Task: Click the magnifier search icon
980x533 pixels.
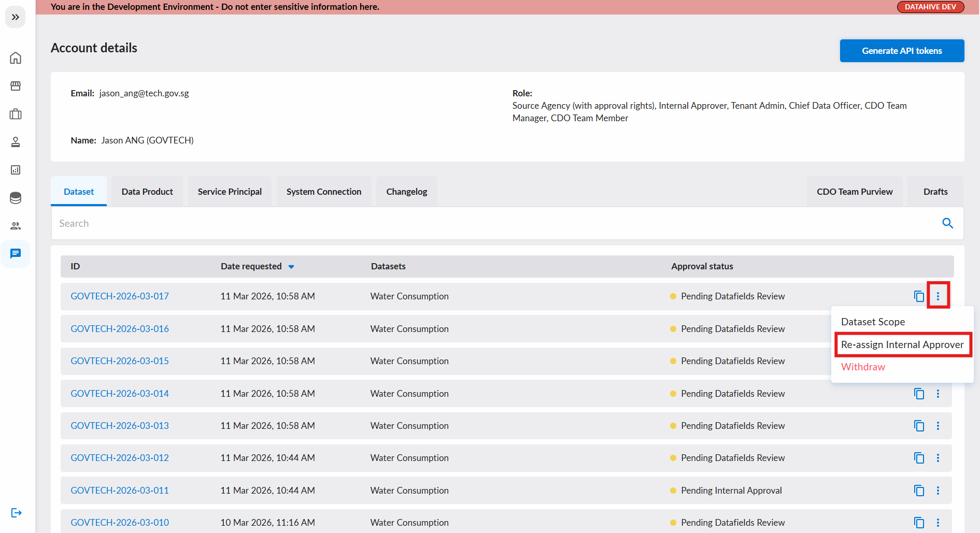Action: click(x=947, y=223)
